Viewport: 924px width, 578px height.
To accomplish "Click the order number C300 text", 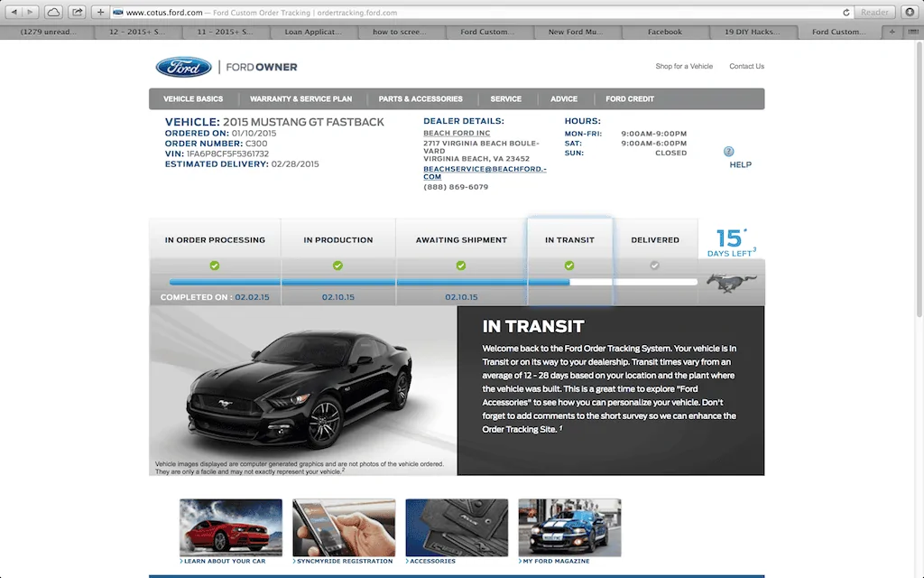I will coord(256,144).
